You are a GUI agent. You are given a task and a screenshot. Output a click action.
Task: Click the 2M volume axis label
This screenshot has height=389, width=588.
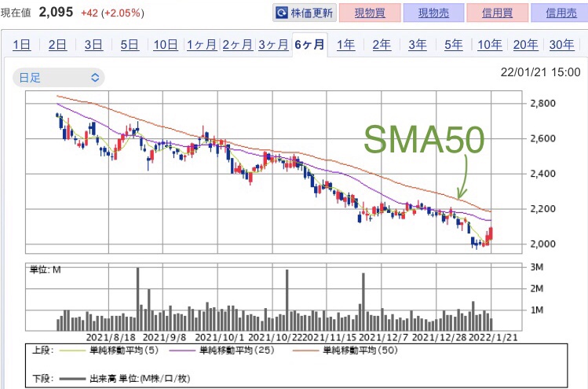tap(537, 288)
